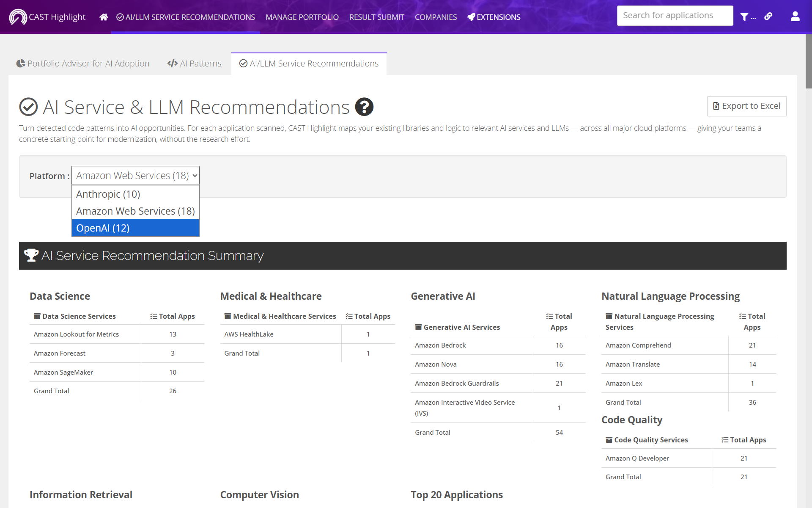Click the Data Science Services archive icon
This screenshot has width=812, height=508.
click(37, 316)
